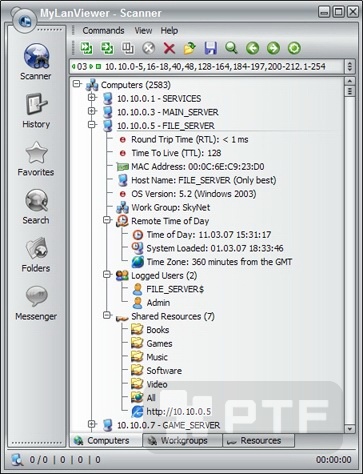Expand the 10.10.0.1 - SERVICES node
Screen dimensions: 363x474
[92, 97]
